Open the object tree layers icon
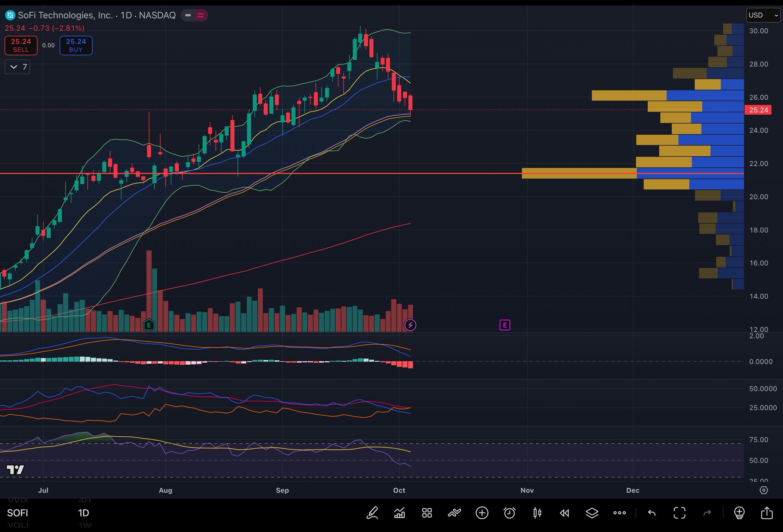Image resolution: width=783 pixels, height=532 pixels. pyautogui.click(x=592, y=513)
